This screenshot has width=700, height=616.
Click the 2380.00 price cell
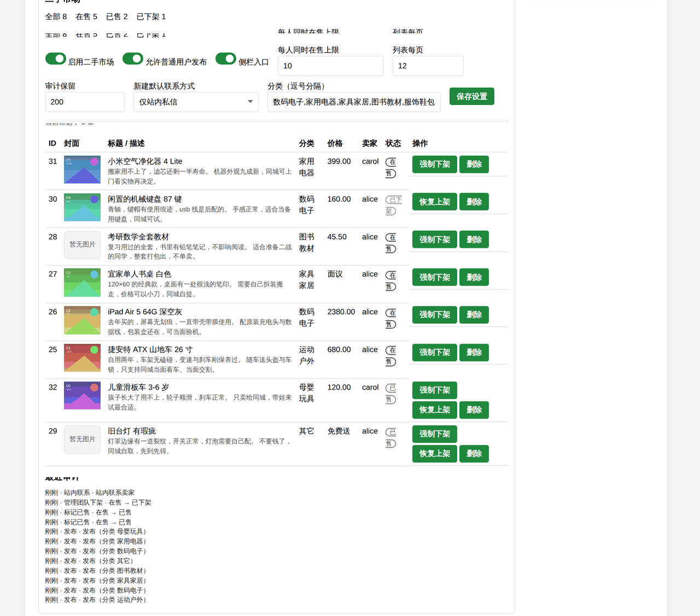coord(341,312)
